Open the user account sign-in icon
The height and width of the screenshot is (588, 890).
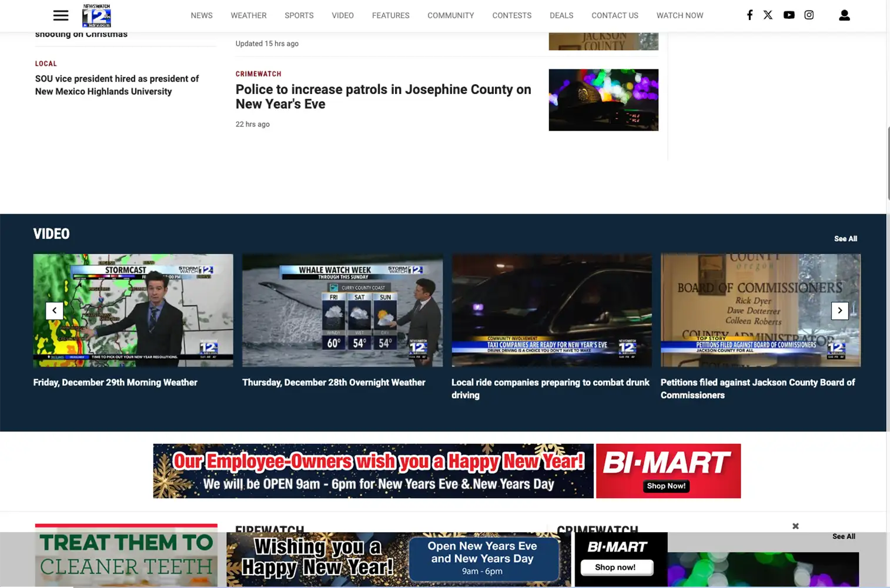tap(844, 15)
